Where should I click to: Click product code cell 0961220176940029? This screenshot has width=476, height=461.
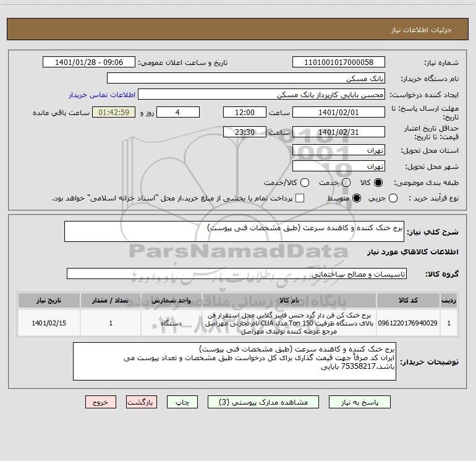(x=408, y=323)
